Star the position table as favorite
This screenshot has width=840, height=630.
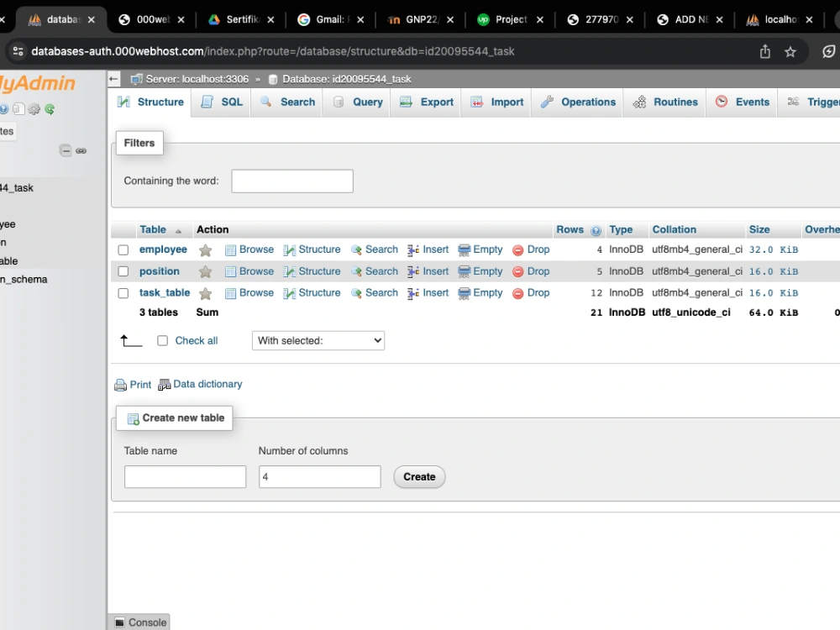point(205,272)
